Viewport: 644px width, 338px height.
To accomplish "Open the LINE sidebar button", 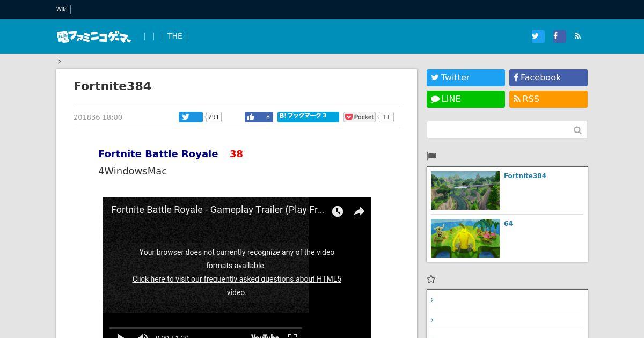I will (x=466, y=99).
